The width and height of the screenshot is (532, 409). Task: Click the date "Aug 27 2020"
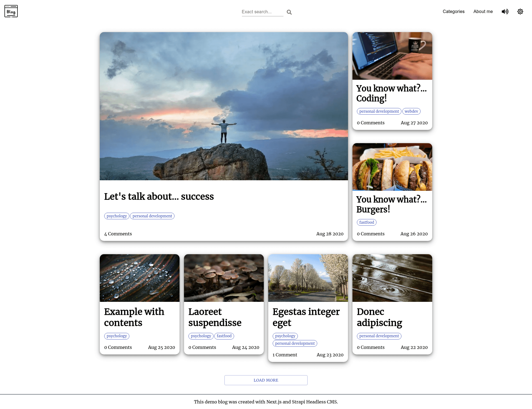pyautogui.click(x=414, y=123)
